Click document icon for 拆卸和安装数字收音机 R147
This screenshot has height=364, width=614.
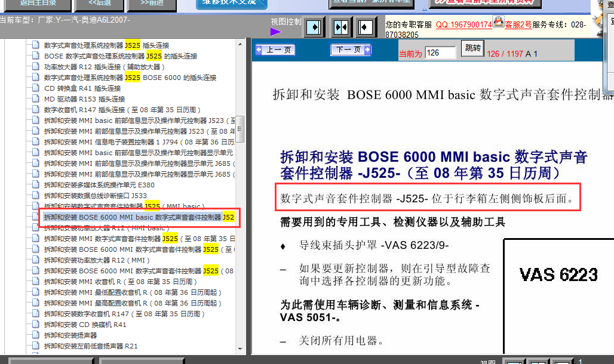point(36,313)
